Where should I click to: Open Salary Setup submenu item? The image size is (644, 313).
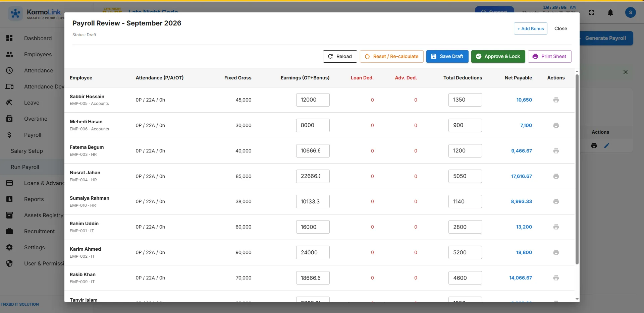click(27, 151)
